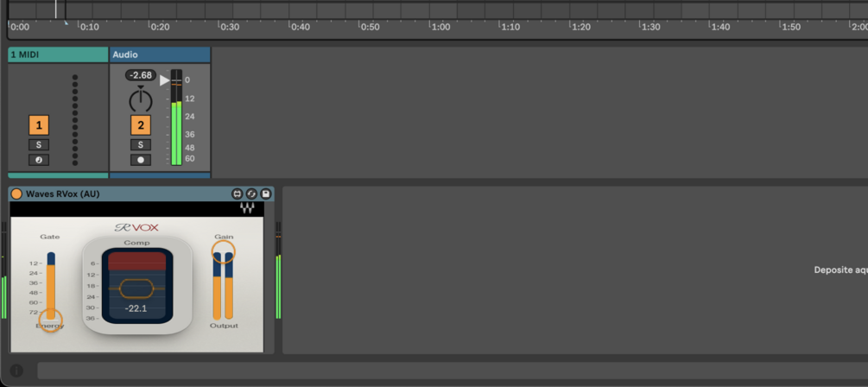Click the 1 MIDI track level meter dots

(x=75, y=120)
